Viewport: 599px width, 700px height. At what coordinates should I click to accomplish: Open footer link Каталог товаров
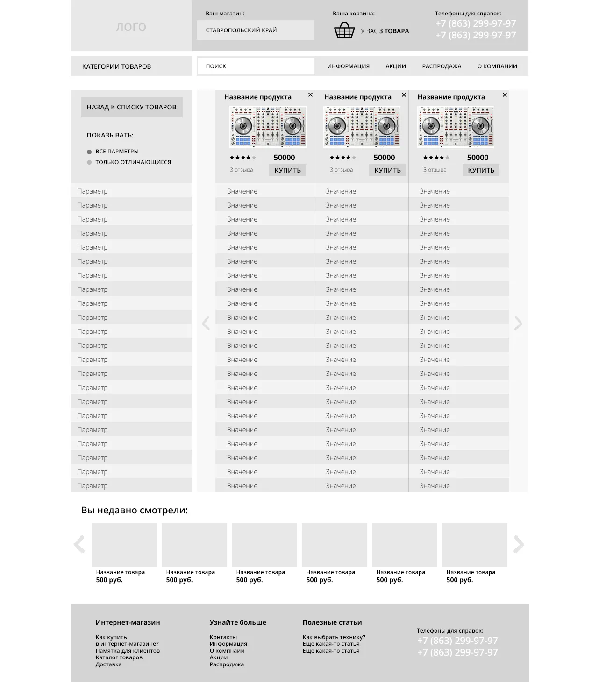pyautogui.click(x=119, y=657)
